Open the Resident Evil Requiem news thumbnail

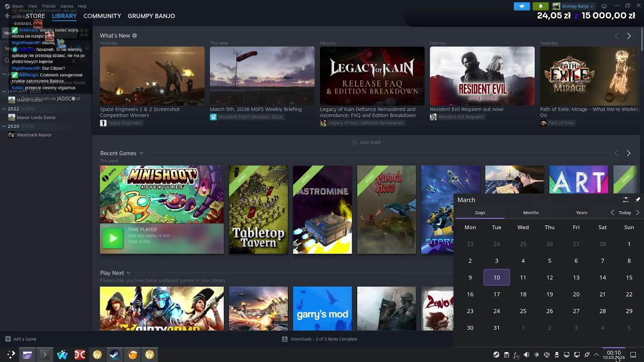click(482, 76)
